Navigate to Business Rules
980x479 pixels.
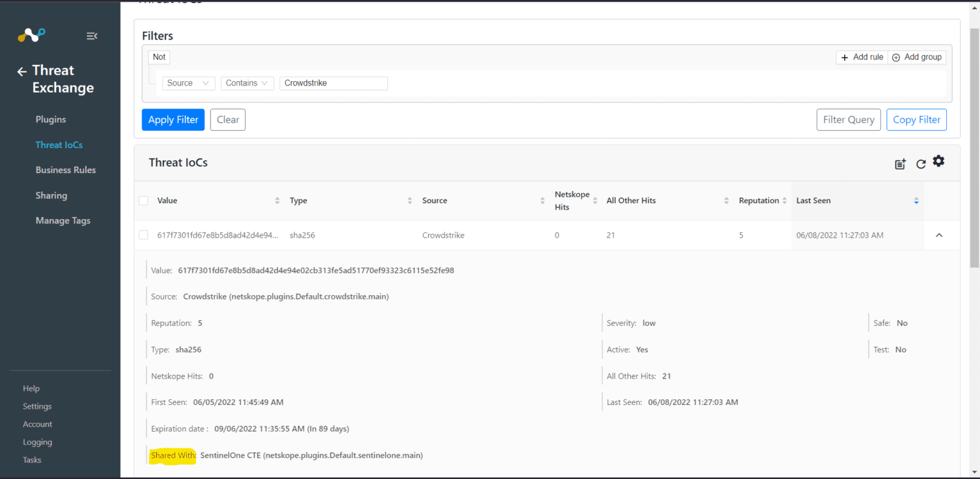click(x=65, y=169)
